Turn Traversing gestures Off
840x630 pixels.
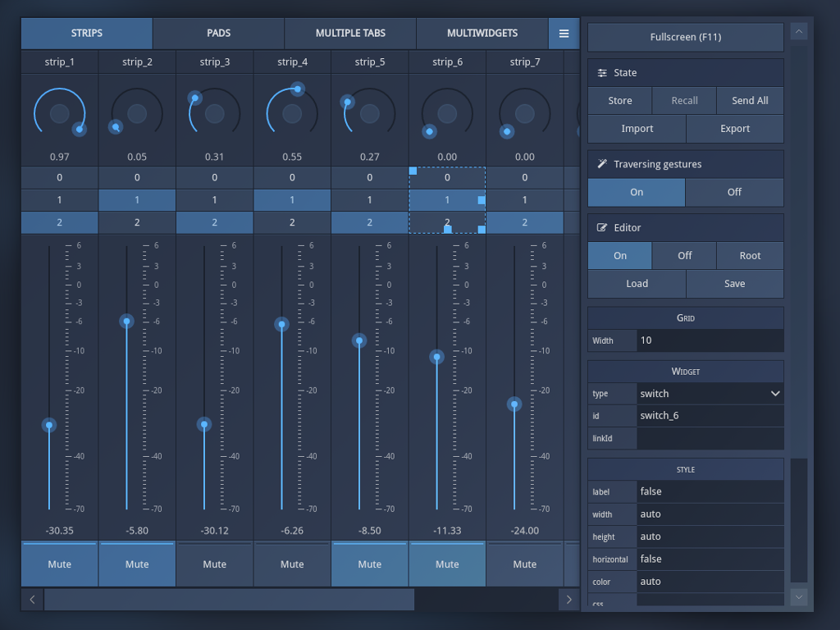[734, 192]
